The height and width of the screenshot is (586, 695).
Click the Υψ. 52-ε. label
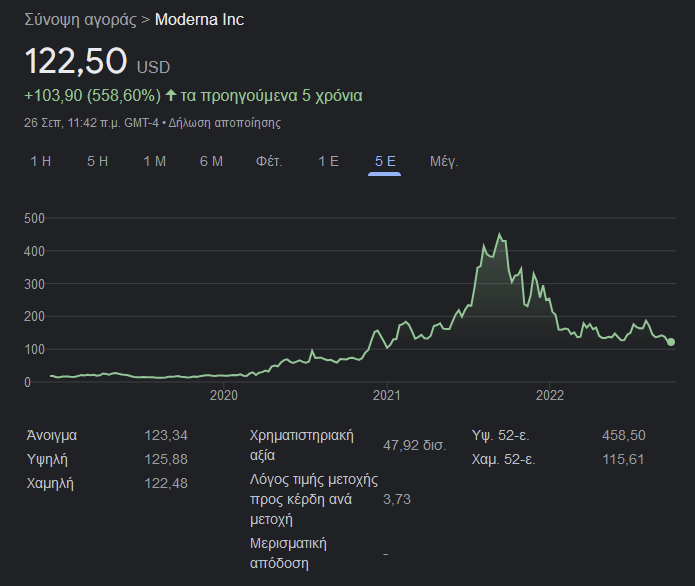point(501,435)
